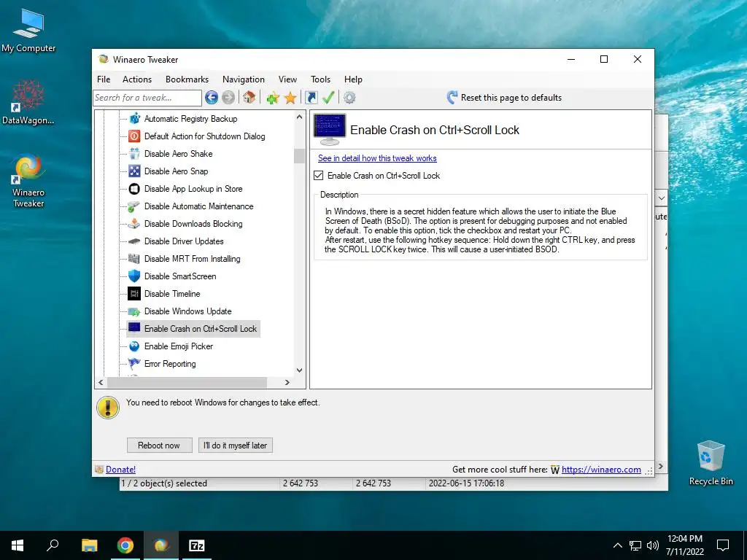The height and width of the screenshot is (560, 747).
Task: Click the Donate! link
Action: [x=120, y=470]
